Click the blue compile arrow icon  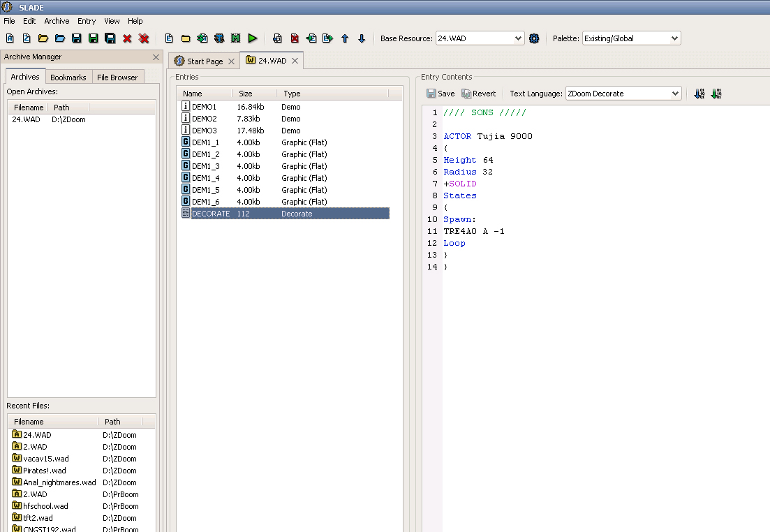coord(699,94)
